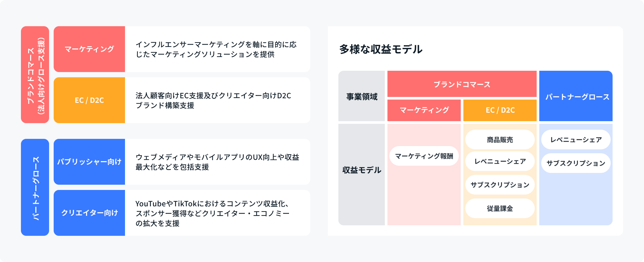Click the 商品販売 pill
The width and height of the screenshot is (644, 262).
[x=500, y=140]
